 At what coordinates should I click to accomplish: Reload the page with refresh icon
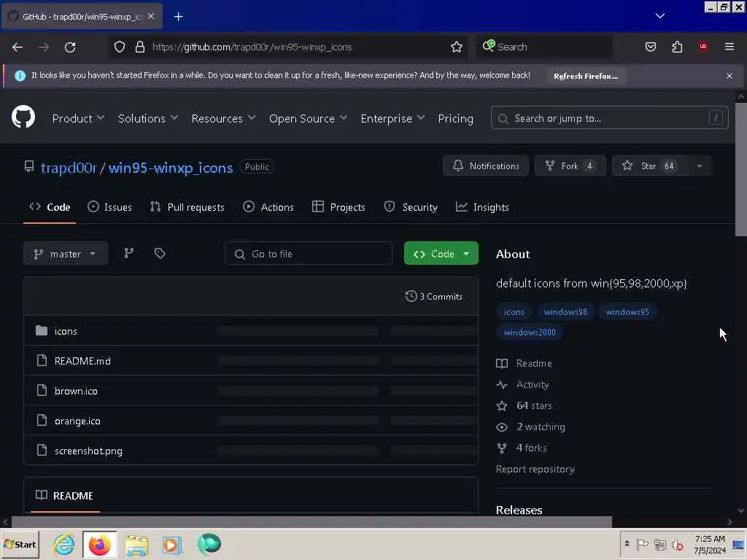(70, 47)
